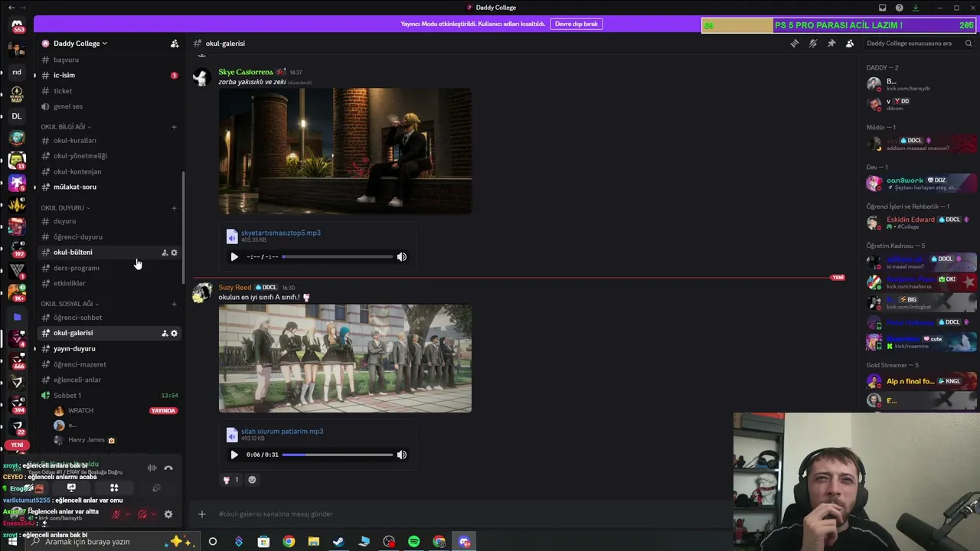Open the ders-programı channel
The image size is (980, 551).
pos(109,268)
